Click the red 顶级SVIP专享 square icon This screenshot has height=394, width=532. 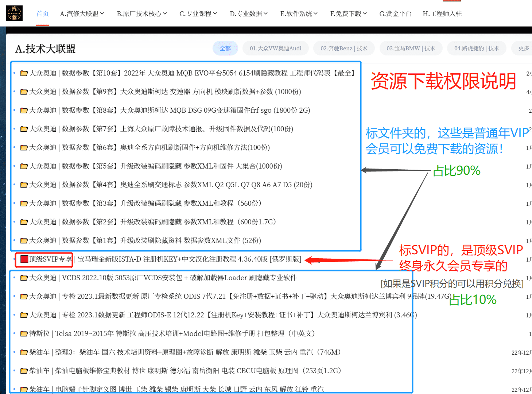coord(24,259)
